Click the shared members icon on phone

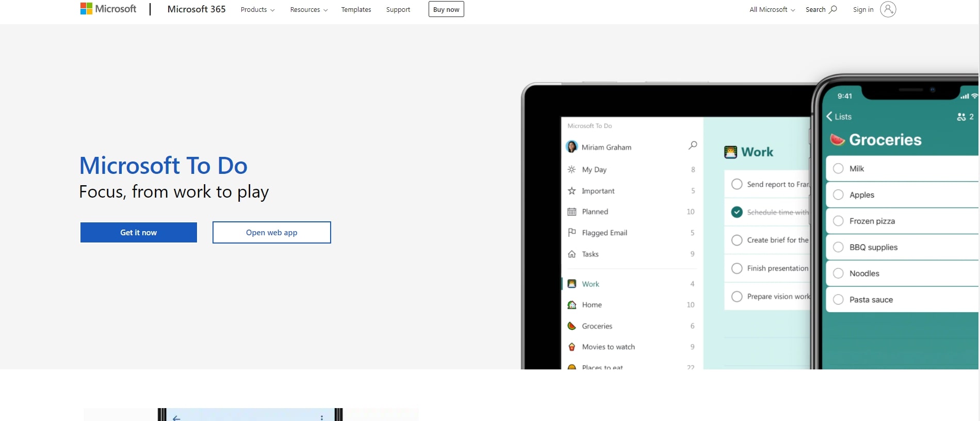pyautogui.click(x=961, y=117)
